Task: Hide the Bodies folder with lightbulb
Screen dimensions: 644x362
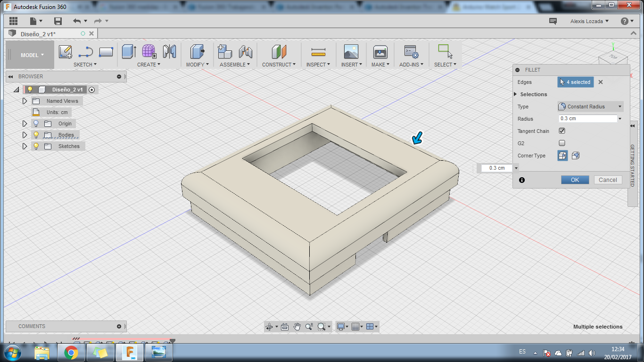Action: click(x=36, y=135)
